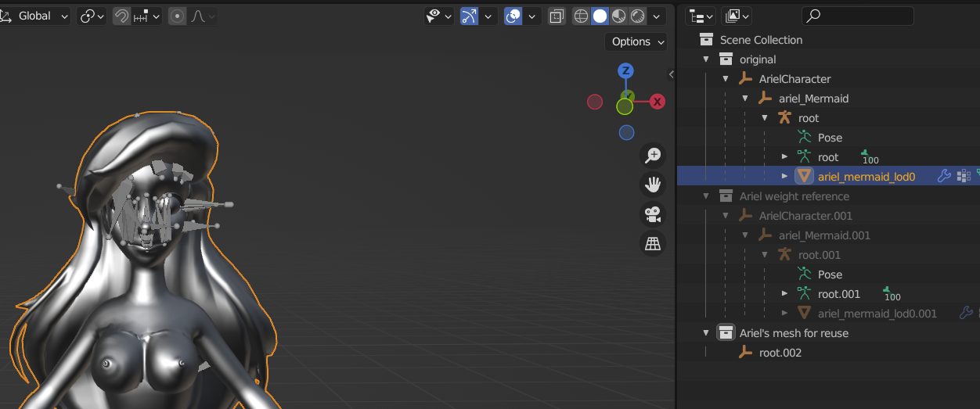Image resolution: width=980 pixels, height=409 pixels.
Task: Open the outliner display mode dropdown
Action: (x=736, y=16)
